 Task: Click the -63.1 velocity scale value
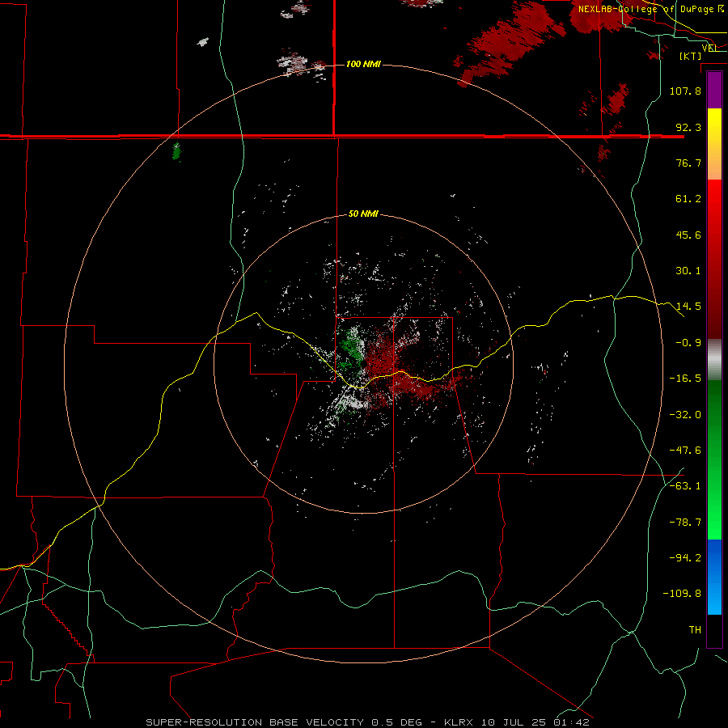[685, 486]
